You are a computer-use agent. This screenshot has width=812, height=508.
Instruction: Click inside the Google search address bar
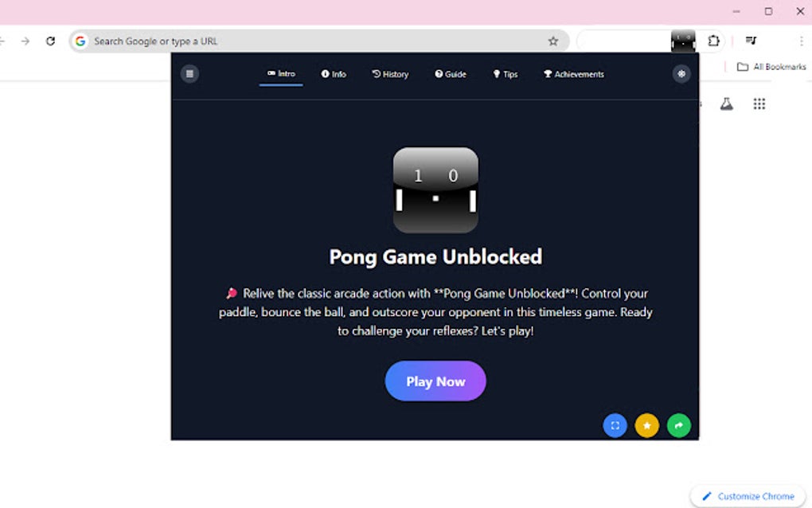(x=239, y=41)
